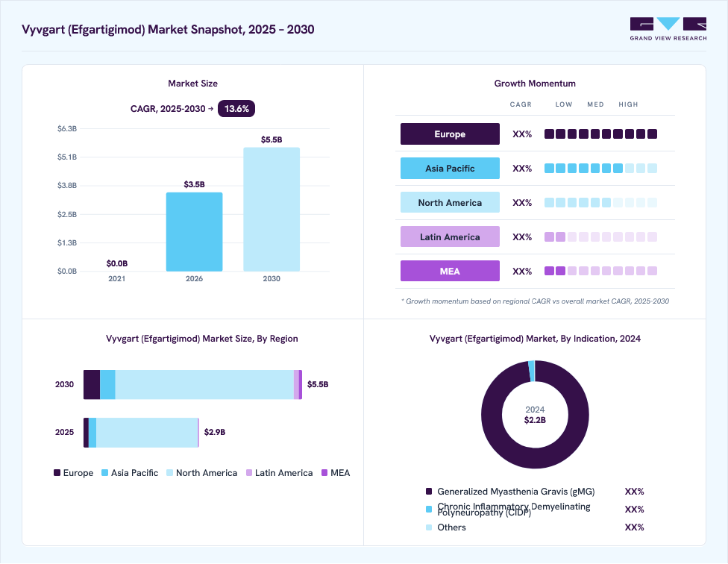Viewport: 728px width, 564px height.
Task: Click the Others indication legend swatch
Action: click(x=429, y=527)
